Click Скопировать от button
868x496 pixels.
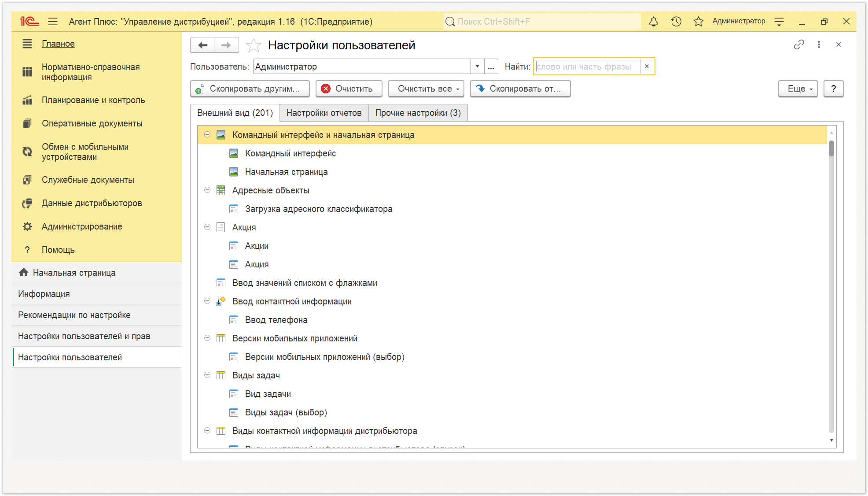pyautogui.click(x=520, y=89)
